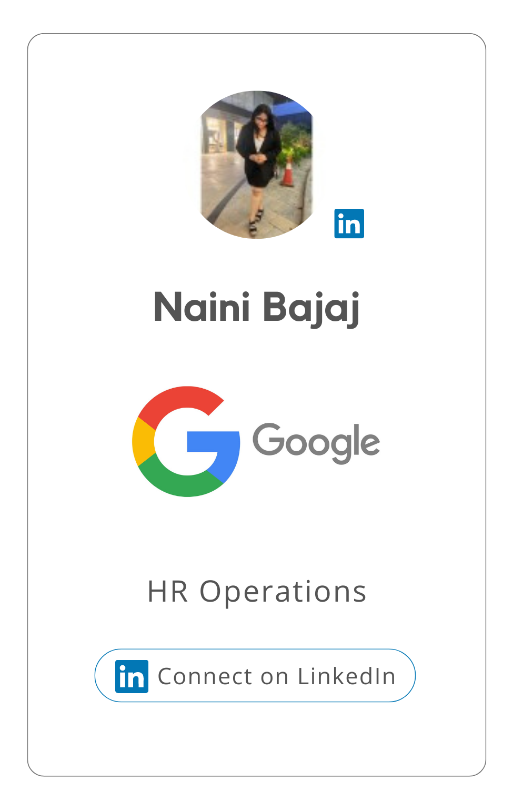Click the "Connect on" text in the button

click(224, 677)
